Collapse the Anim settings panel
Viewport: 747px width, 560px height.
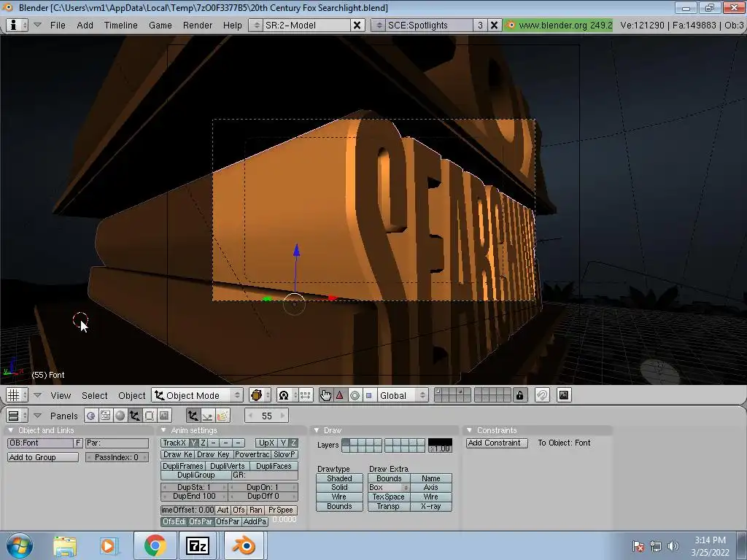163,430
